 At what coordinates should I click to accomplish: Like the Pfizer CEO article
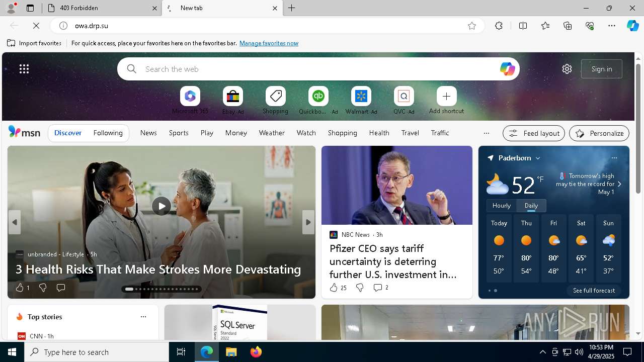pos(338,288)
